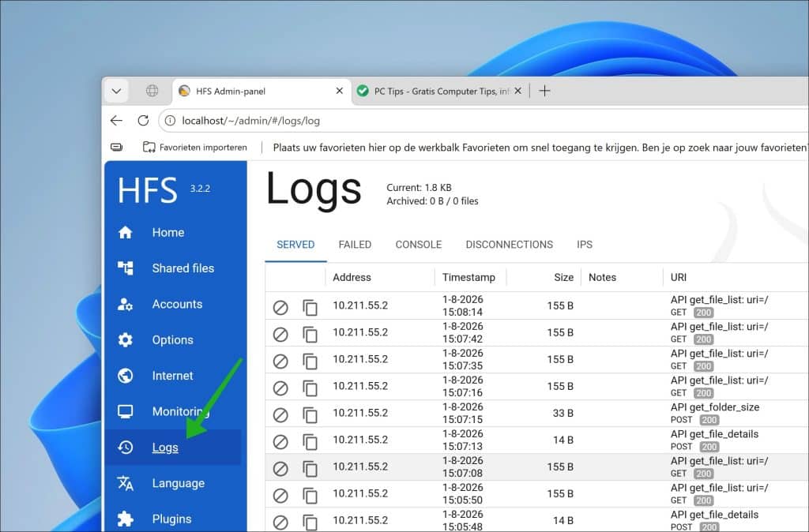The width and height of the screenshot is (809, 532).
Task: Open Options with the gear icon
Action: [x=173, y=339]
